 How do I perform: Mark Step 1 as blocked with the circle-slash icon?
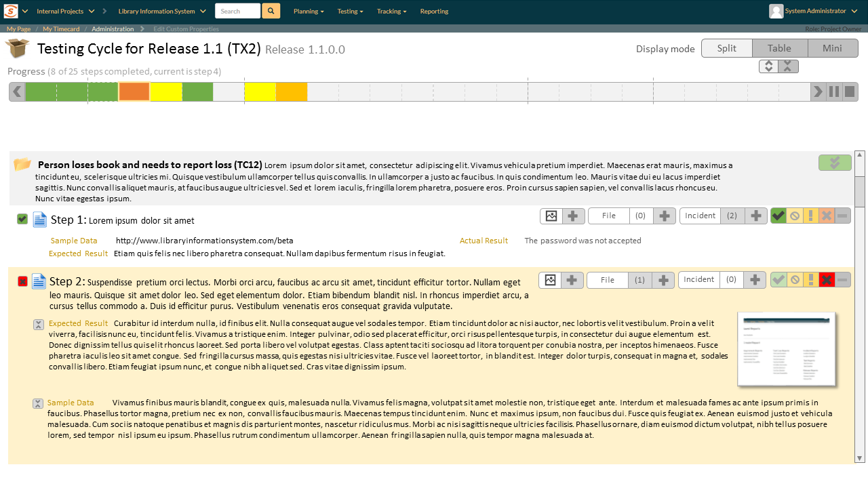tap(794, 216)
